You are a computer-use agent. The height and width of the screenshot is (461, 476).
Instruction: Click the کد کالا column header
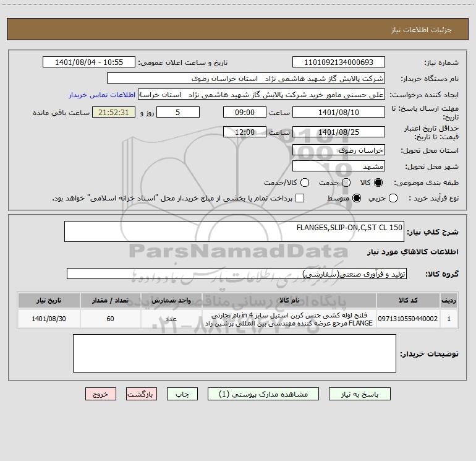[x=408, y=300]
